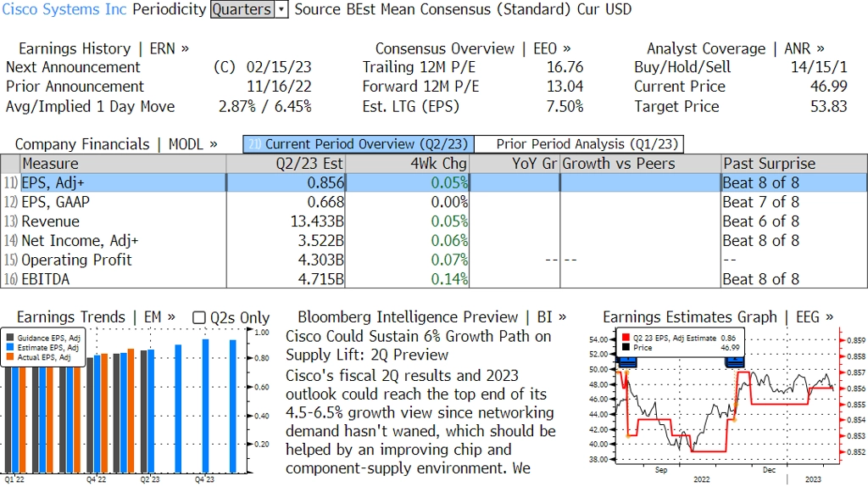Click EBITDA 4Wk change 0.14%
This screenshot has width=868, height=487.
449,279
